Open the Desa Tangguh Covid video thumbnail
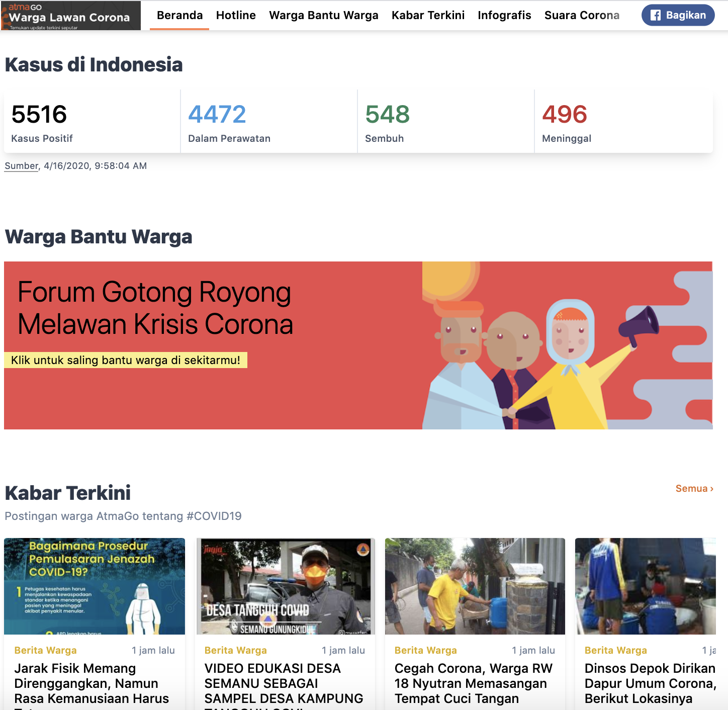 [286, 586]
